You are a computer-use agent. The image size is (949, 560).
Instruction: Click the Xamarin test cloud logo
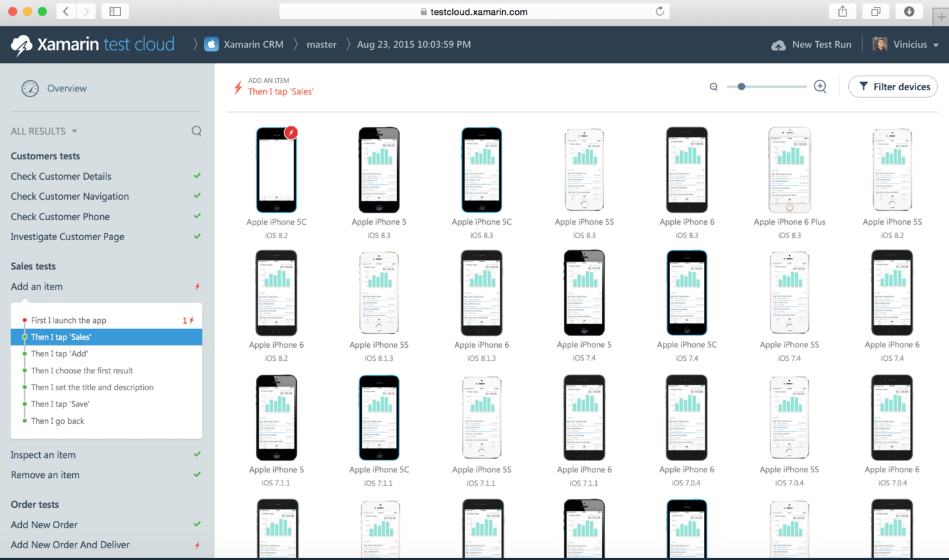pos(92,44)
